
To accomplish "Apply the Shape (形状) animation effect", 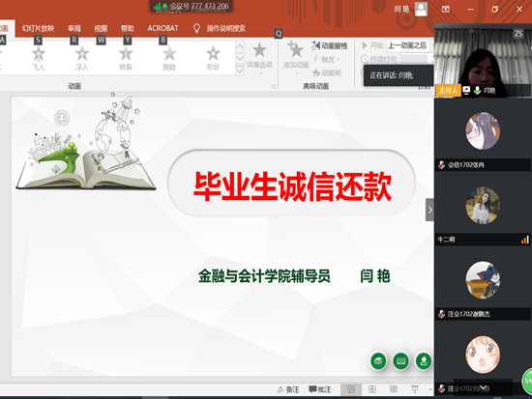I will coord(213,58).
